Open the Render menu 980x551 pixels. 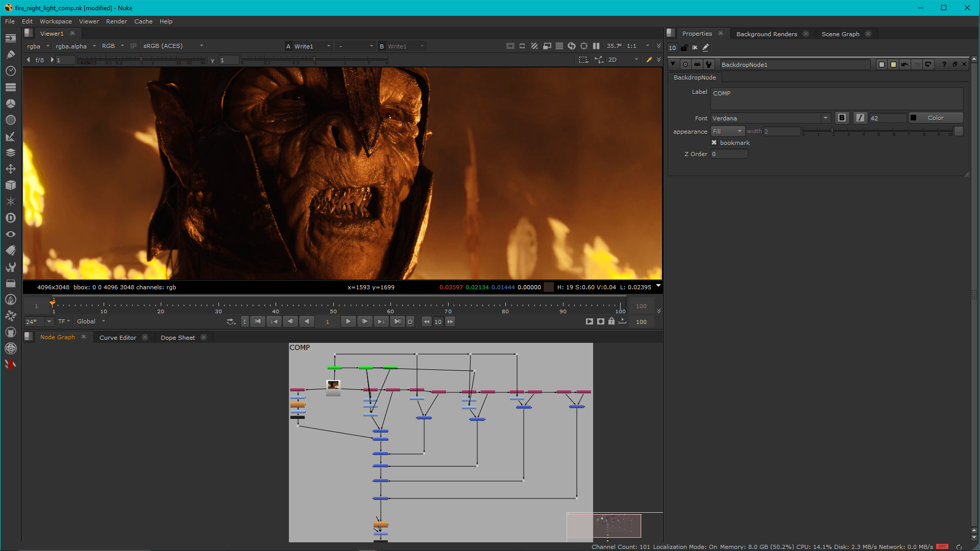tap(116, 21)
